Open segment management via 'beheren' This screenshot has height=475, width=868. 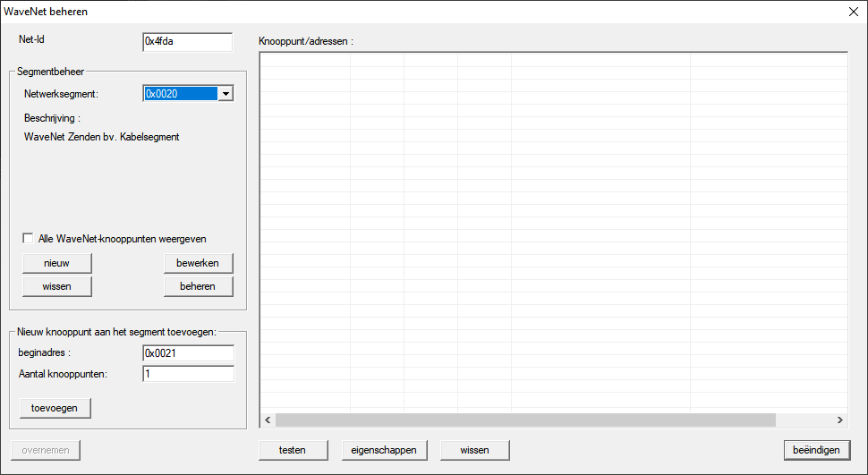pyautogui.click(x=198, y=286)
